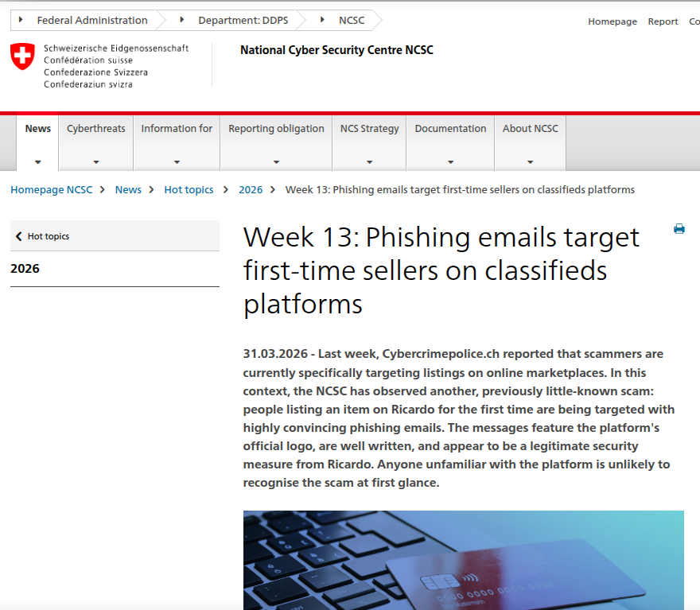Go to Homepage NCSC breadcrumb link

coord(52,189)
